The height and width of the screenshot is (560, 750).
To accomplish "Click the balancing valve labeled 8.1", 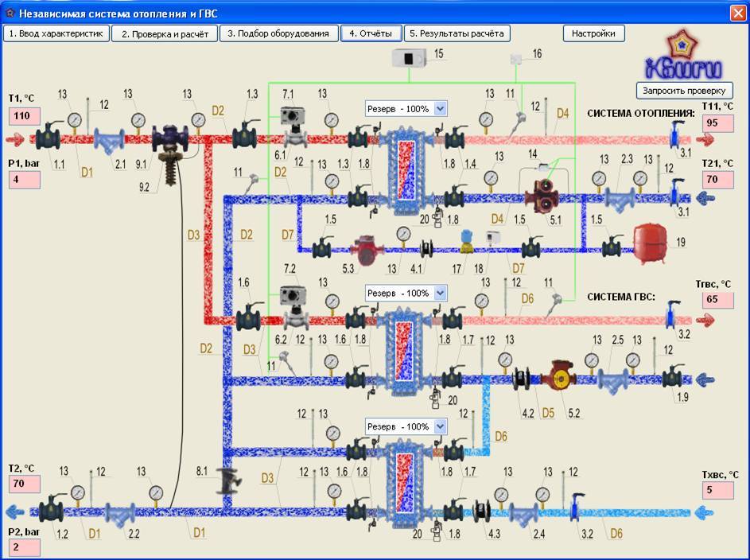I will pyautogui.click(x=226, y=480).
